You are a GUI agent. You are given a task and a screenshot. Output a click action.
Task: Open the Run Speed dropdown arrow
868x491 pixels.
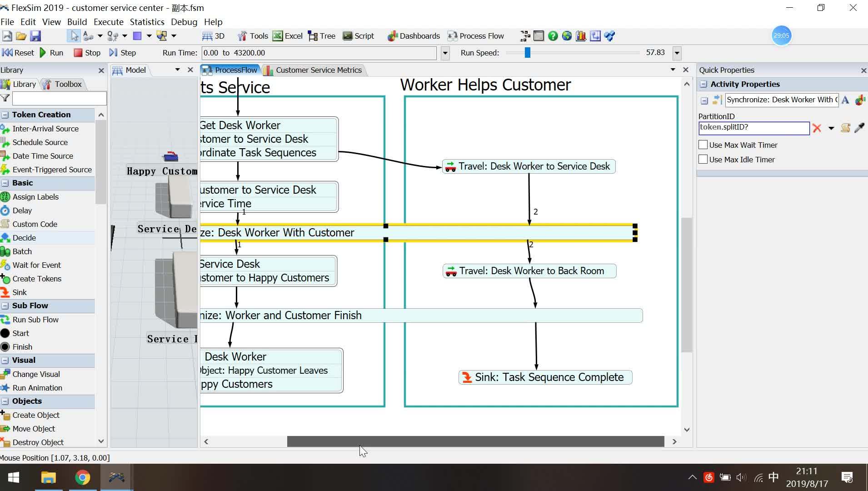pos(677,53)
